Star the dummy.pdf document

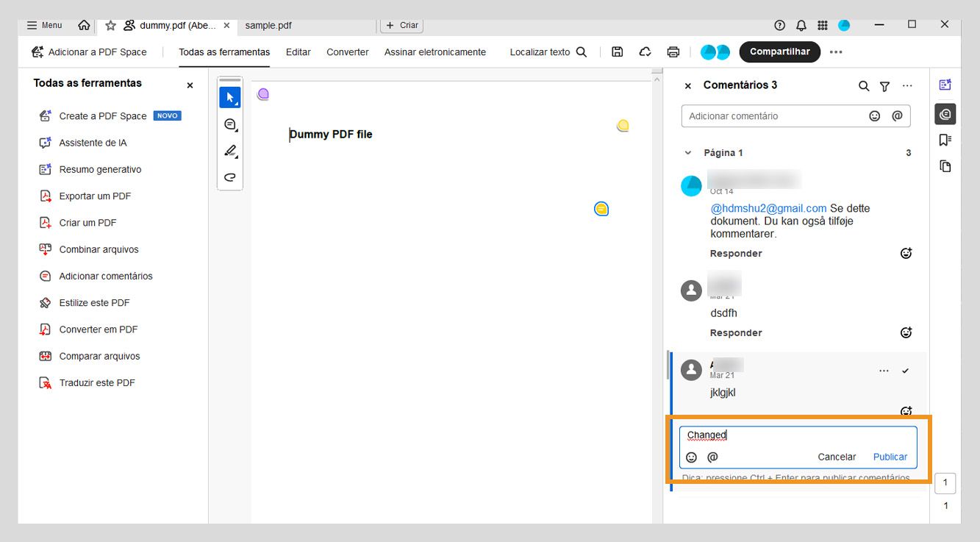[110, 25]
